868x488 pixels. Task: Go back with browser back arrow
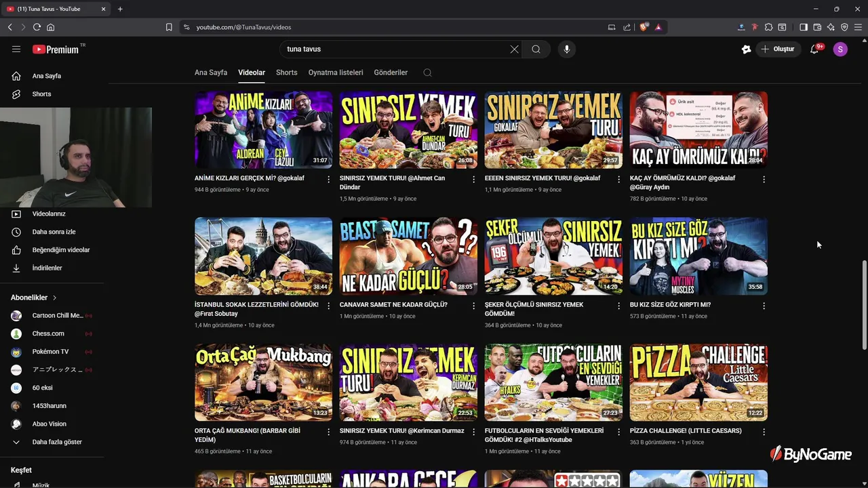click(x=9, y=27)
